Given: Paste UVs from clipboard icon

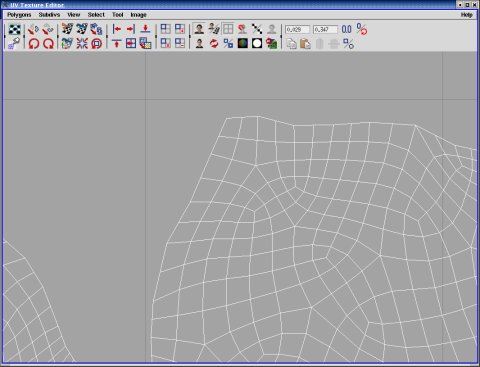Looking at the screenshot, I should pos(305,44).
